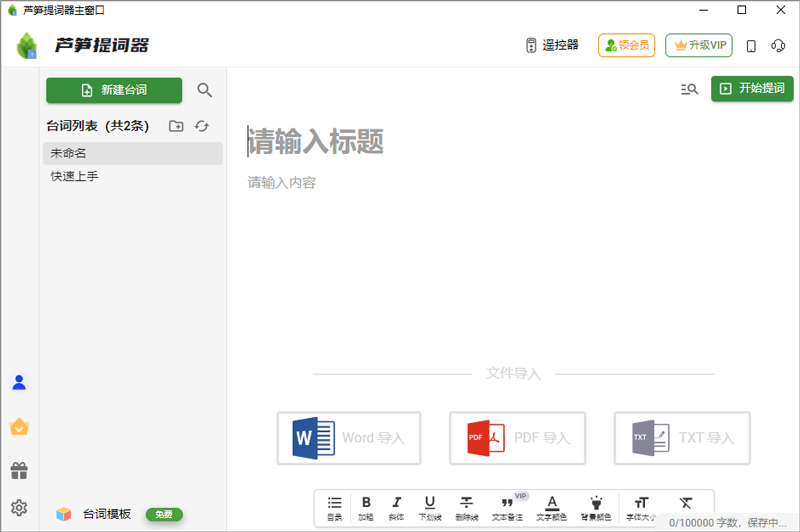800x532 pixels.
Task: Focus the 请输入内容 content area
Action: [x=282, y=183]
